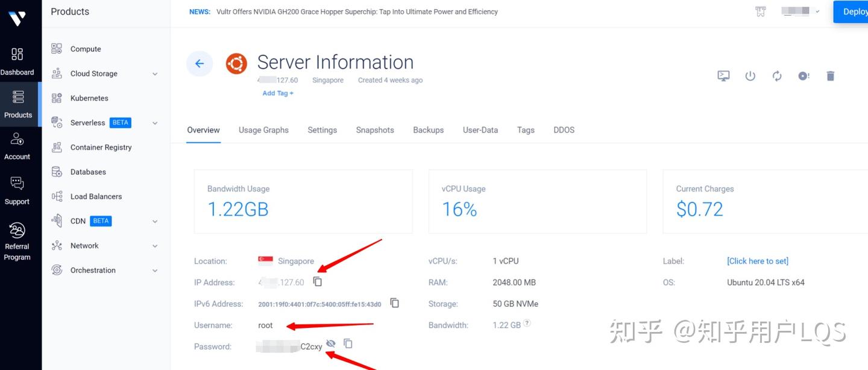Expand the CDN submenu
This screenshot has width=868, height=370.
pyautogui.click(x=155, y=221)
